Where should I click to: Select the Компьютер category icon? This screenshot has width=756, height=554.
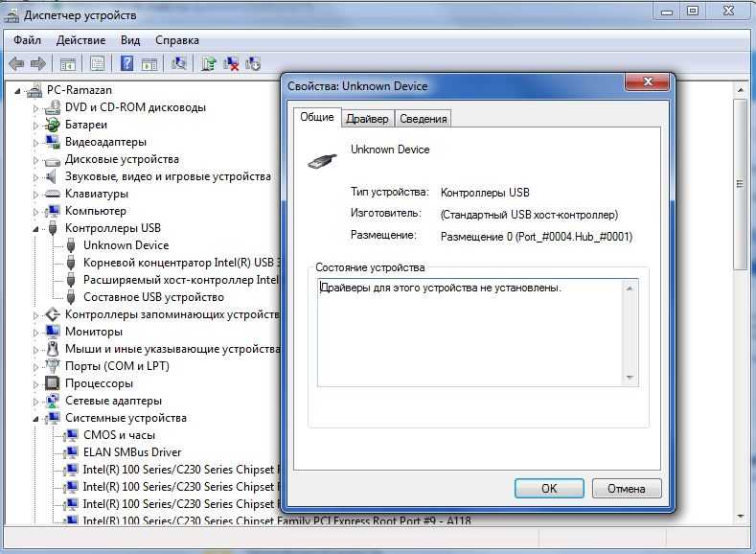pyautogui.click(x=52, y=211)
